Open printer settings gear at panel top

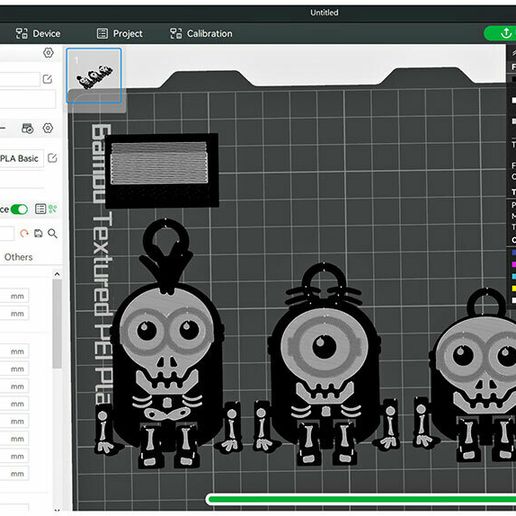coord(48,53)
